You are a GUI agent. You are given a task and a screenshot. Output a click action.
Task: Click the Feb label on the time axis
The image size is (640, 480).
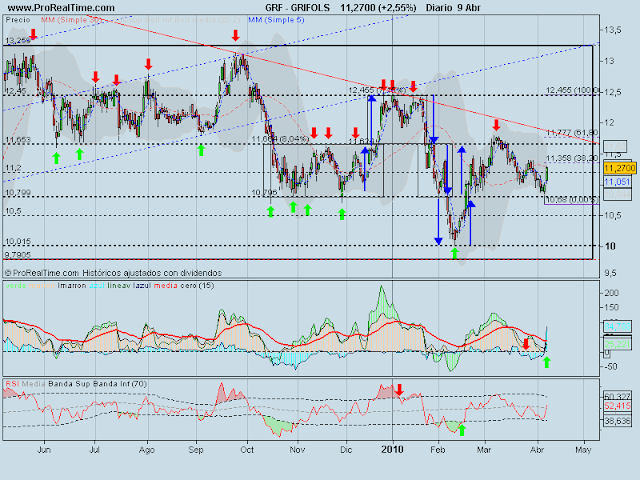(438, 450)
